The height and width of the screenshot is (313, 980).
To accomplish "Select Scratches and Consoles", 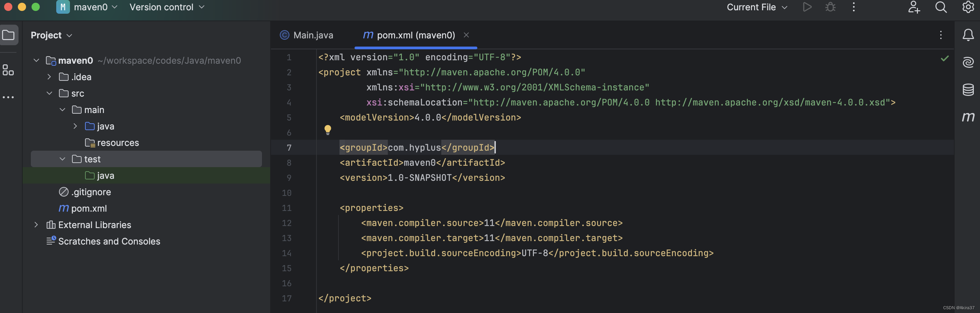I will click(103, 241).
